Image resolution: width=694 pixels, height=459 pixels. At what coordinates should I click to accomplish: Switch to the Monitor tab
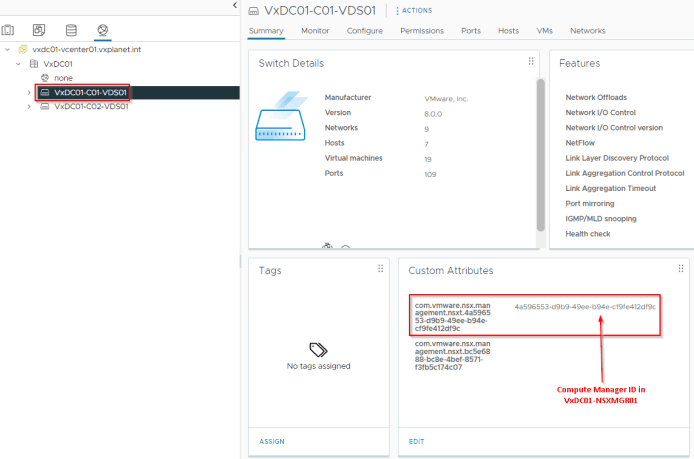(x=315, y=31)
